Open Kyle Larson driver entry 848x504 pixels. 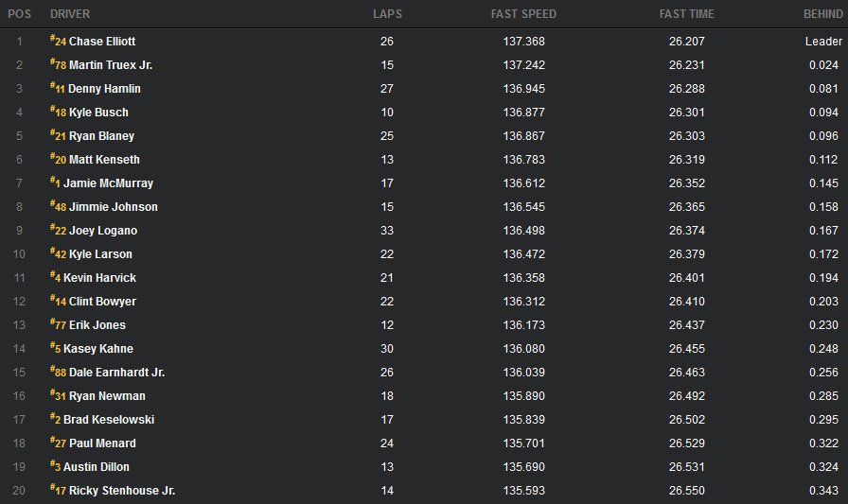(x=100, y=254)
